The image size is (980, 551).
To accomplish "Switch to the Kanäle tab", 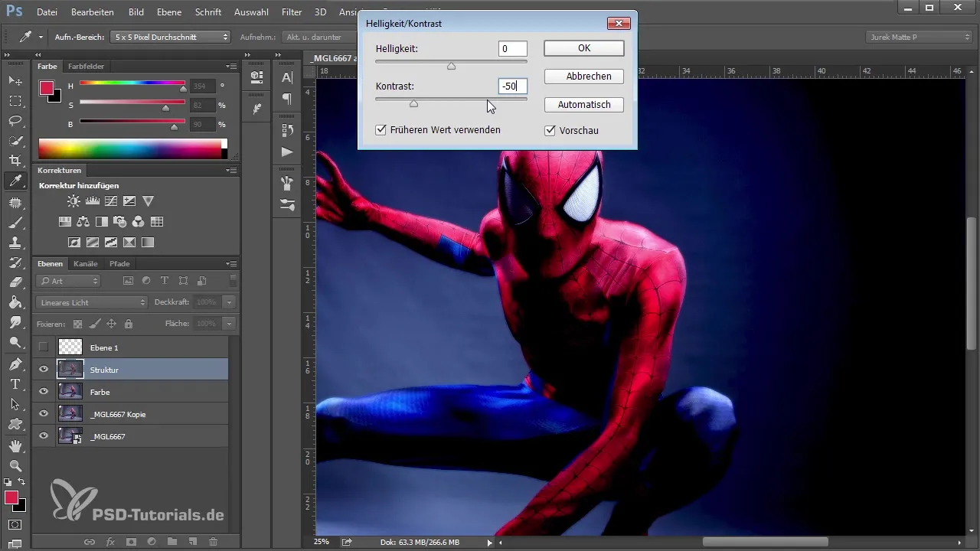I will pyautogui.click(x=86, y=264).
